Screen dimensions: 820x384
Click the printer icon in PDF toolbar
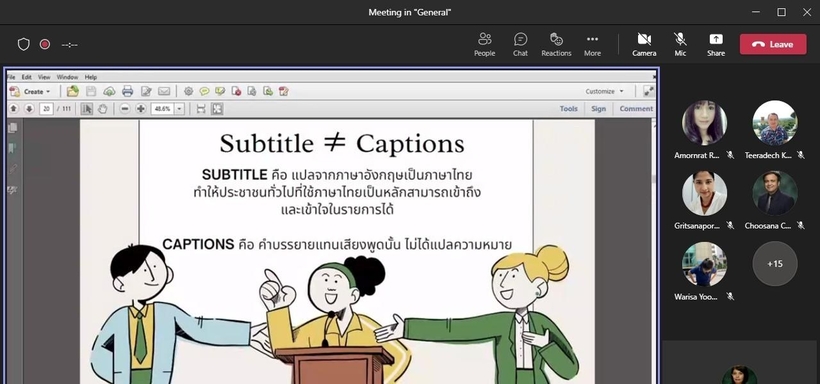(x=128, y=92)
